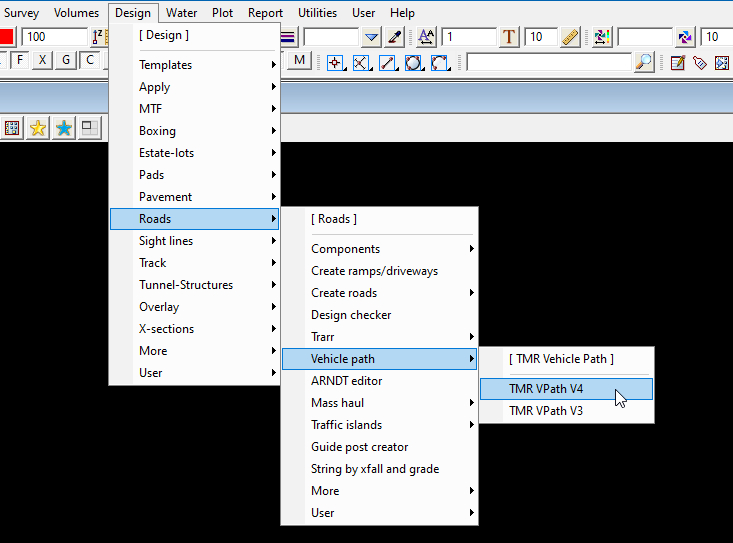733x543 pixels.
Task: Open the Water menu
Action: click(x=181, y=13)
